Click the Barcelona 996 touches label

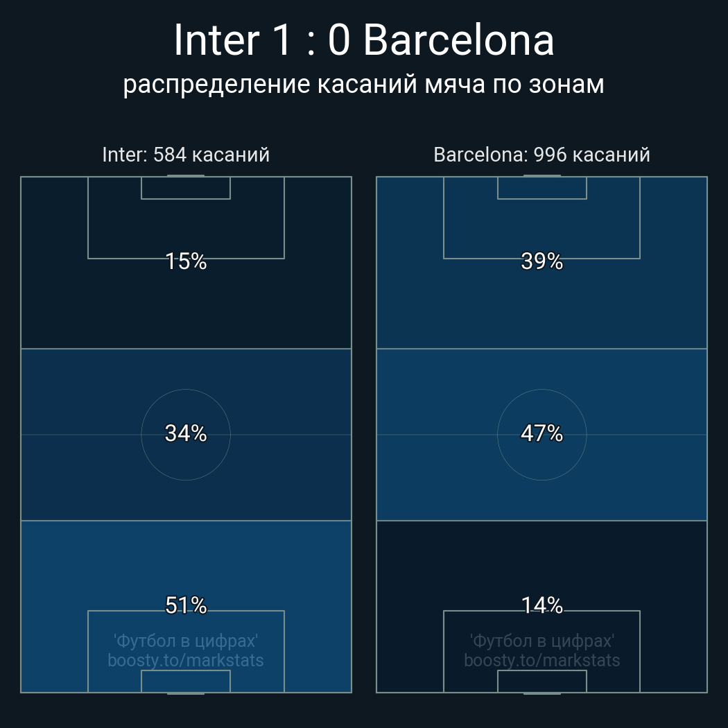pyautogui.click(x=541, y=155)
